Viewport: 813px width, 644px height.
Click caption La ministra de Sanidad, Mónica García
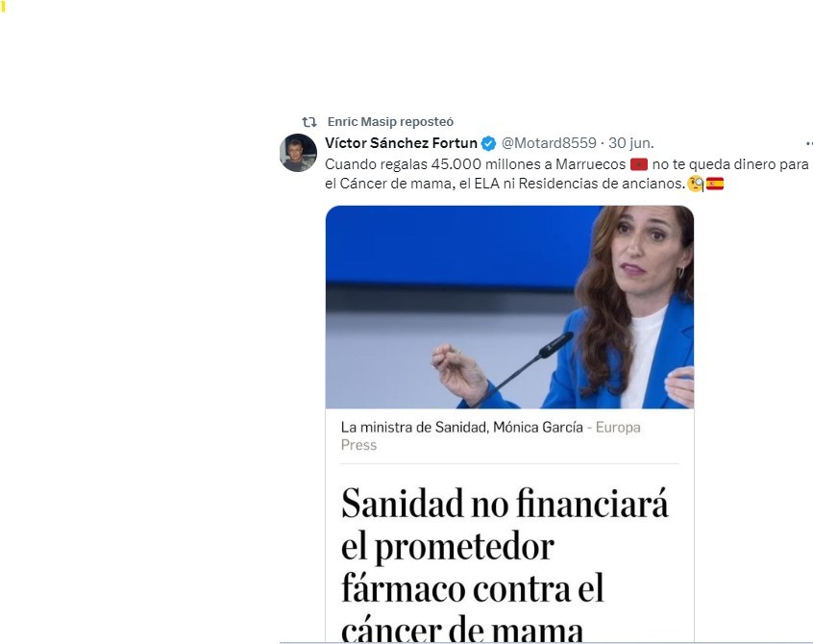coord(461,428)
